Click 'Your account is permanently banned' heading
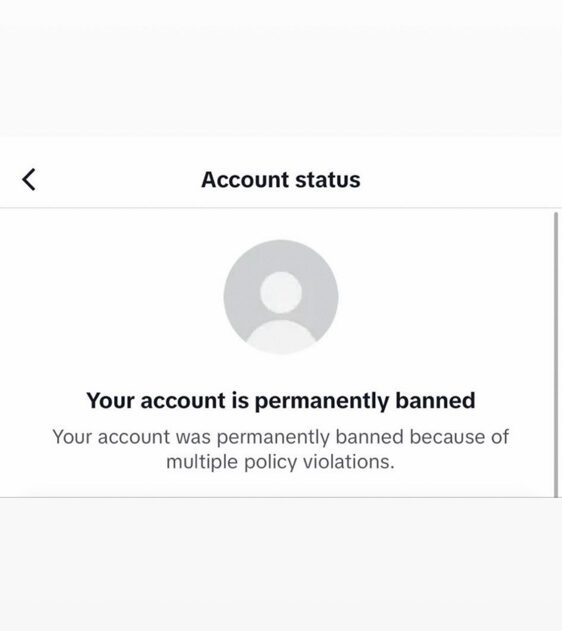The width and height of the screenshot is (562, 631). [x=281, y=401]
